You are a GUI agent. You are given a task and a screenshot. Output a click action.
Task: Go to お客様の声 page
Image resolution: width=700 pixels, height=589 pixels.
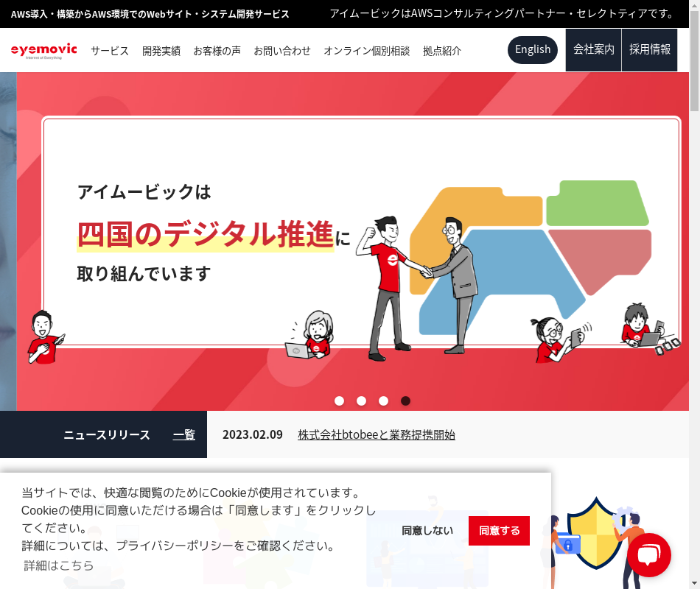(217, 51)
